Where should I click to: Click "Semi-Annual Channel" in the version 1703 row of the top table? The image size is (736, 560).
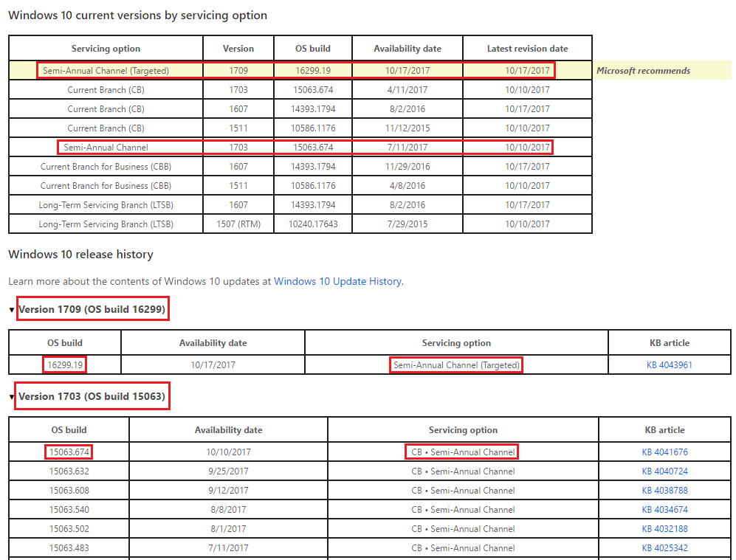click(x=106, y=148)
